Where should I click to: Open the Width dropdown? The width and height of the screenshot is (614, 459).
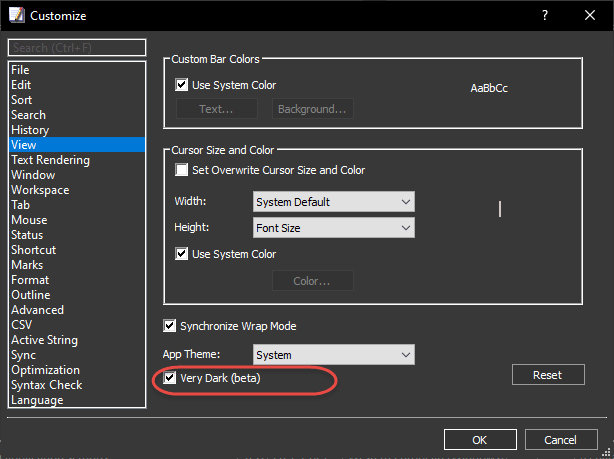[334, 202]
